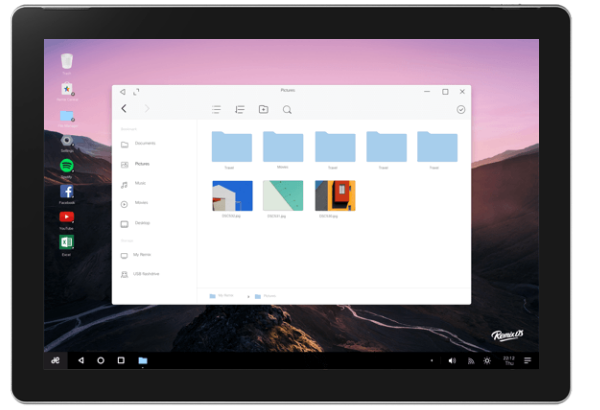Switch to list view in toolbar
Image resolution: width=600 pixels, height=410 pixels.
216,109
